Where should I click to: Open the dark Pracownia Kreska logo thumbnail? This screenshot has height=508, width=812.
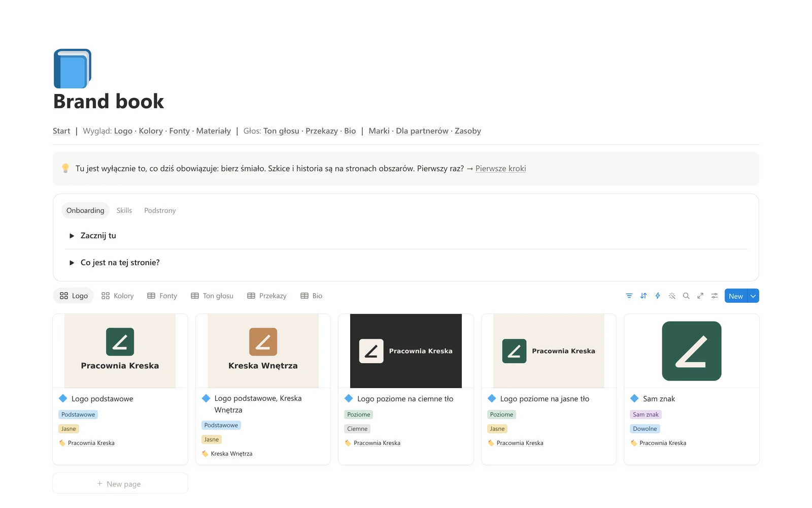(406, 351)
